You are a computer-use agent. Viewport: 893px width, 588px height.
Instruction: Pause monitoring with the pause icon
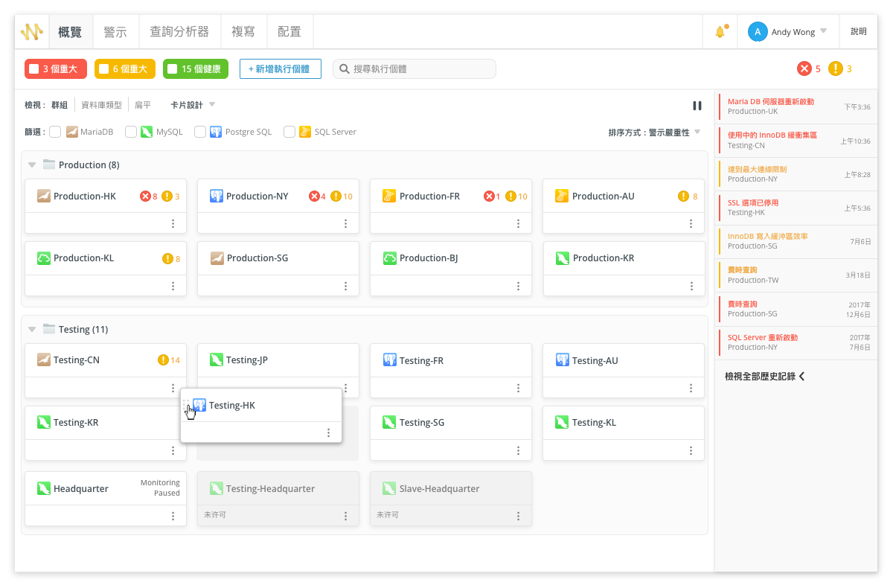pyautogui.click(x=697, y=106)
